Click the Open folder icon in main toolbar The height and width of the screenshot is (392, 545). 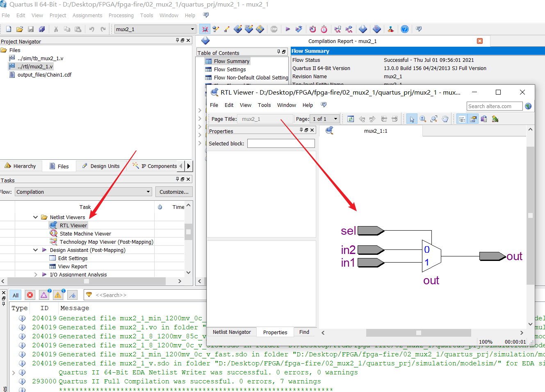[x=19, y=29]
